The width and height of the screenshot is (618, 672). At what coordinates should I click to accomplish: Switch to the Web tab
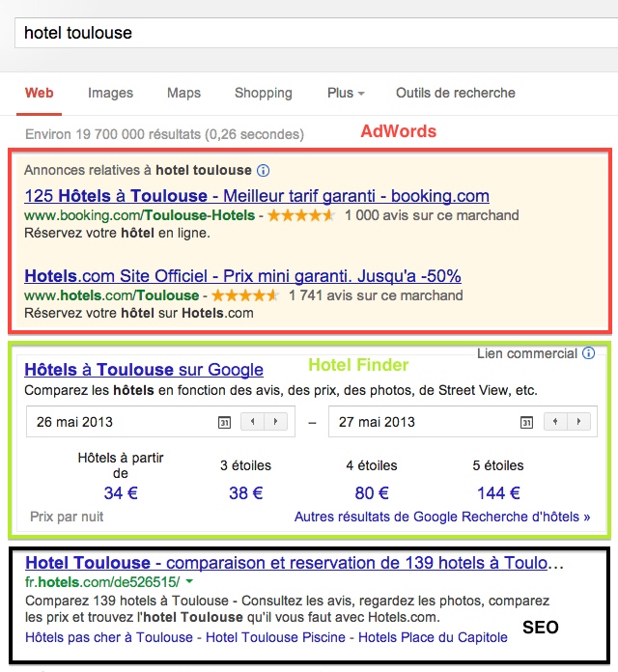click(39, 93)
